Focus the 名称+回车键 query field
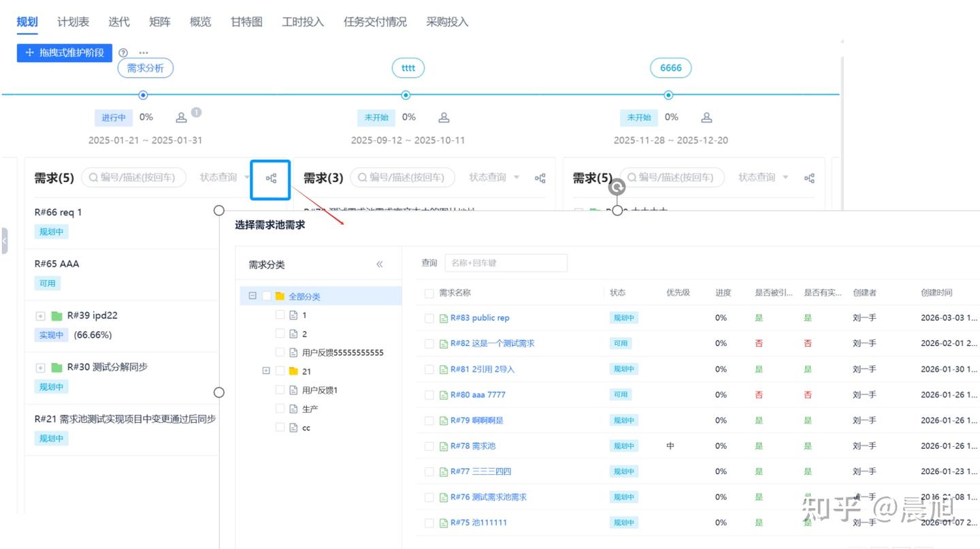This screenshot has height=549, width=980. (x=506, y=263)
